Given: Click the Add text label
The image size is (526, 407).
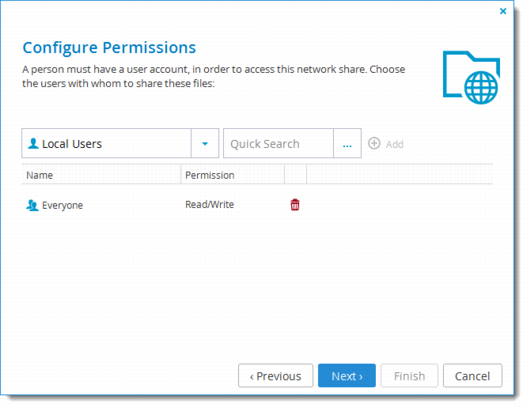Looking at the screenshot, I should 394,144.
